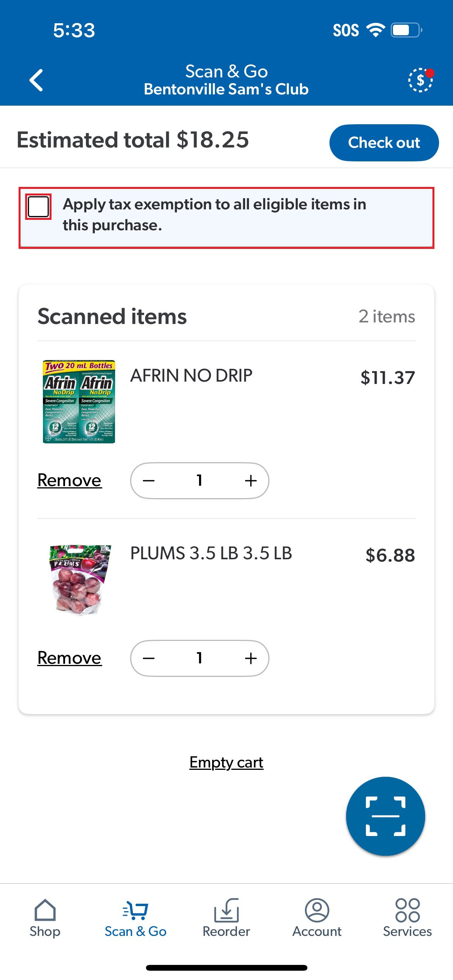Go back using the header arrow

click(36, 80)
